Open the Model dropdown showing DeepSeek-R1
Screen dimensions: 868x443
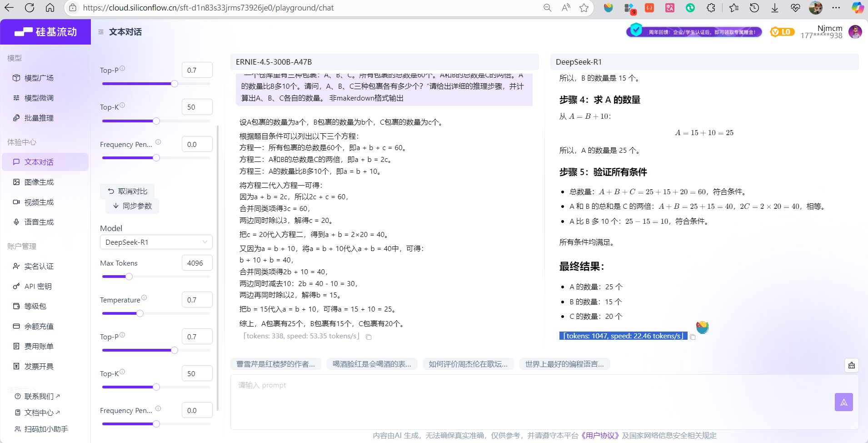156,242
